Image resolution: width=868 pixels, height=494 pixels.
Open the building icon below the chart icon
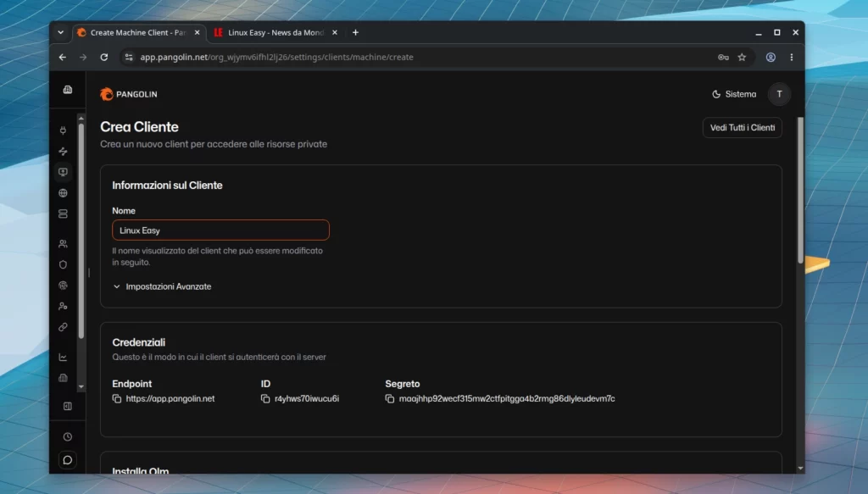point(63,378)
